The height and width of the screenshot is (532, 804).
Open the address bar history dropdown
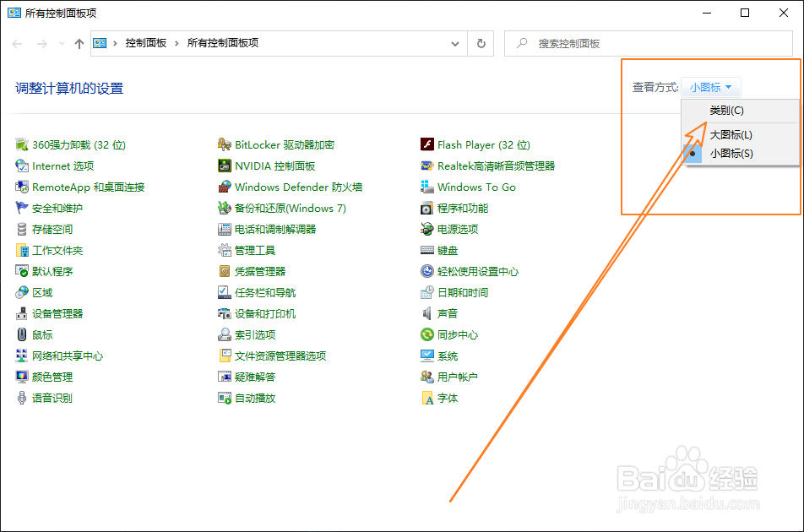pyautogui.click(x=454, y=43)
